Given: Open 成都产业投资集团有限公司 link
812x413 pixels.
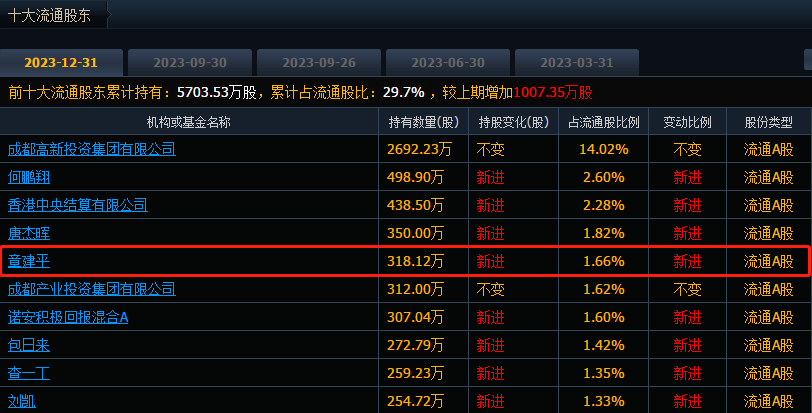Looking at the screenshot, I should [x=92, y=289].
